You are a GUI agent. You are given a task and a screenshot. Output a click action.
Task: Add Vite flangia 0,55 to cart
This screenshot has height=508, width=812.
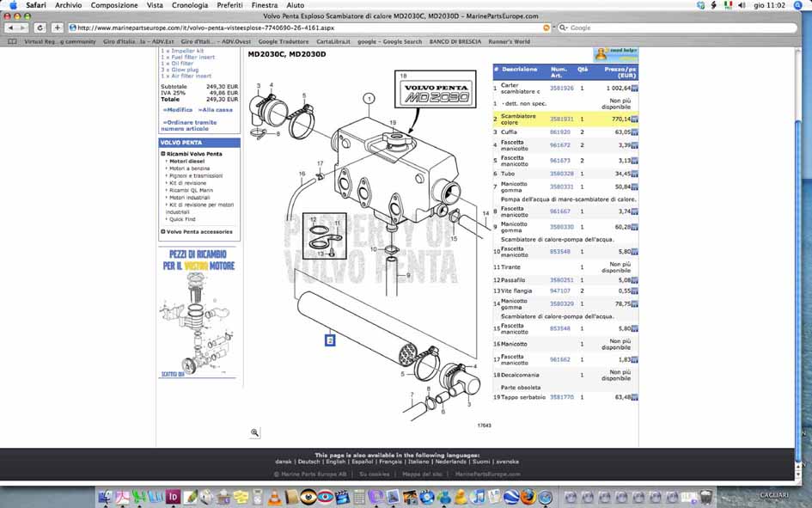pos(635,291)
